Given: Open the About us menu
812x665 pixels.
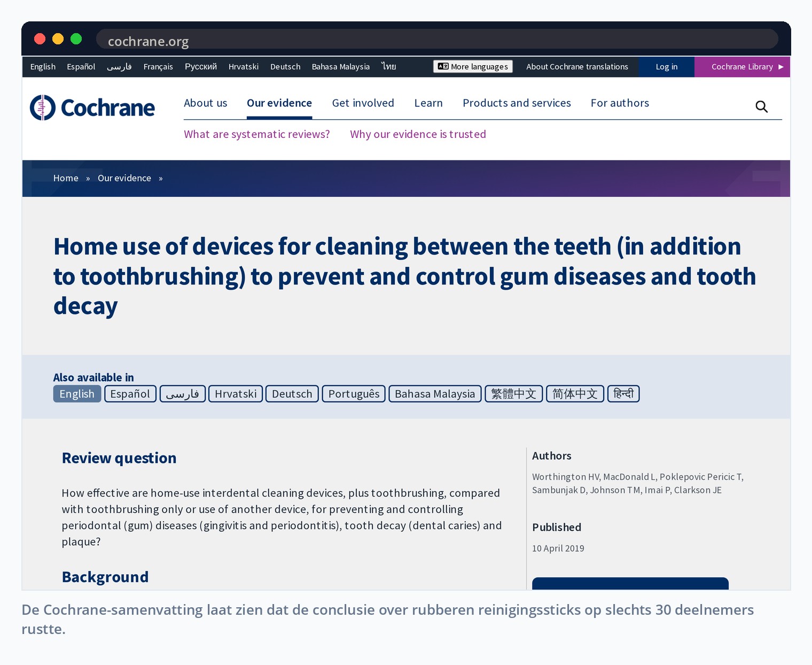Looking at the screenshot, I should (x=206, y=103).
